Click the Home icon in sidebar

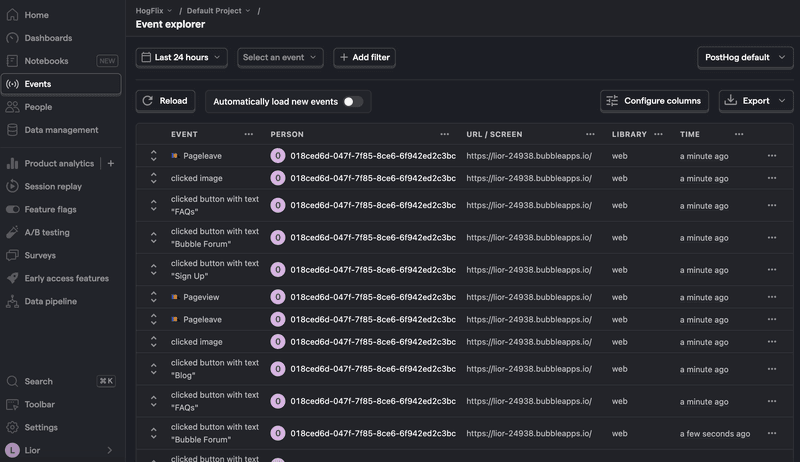pyautogui.click(x=13, y=15)
